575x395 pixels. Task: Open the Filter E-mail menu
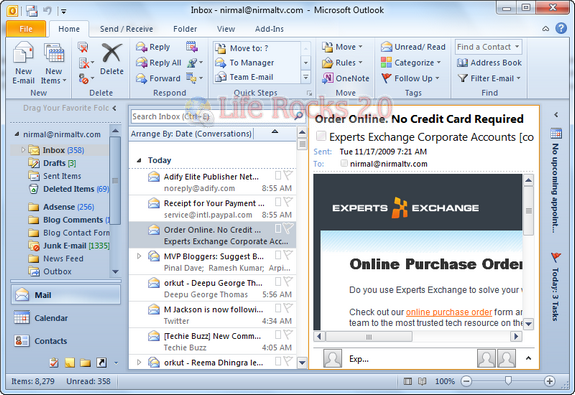pyautogui.click(x=489, y=78)
